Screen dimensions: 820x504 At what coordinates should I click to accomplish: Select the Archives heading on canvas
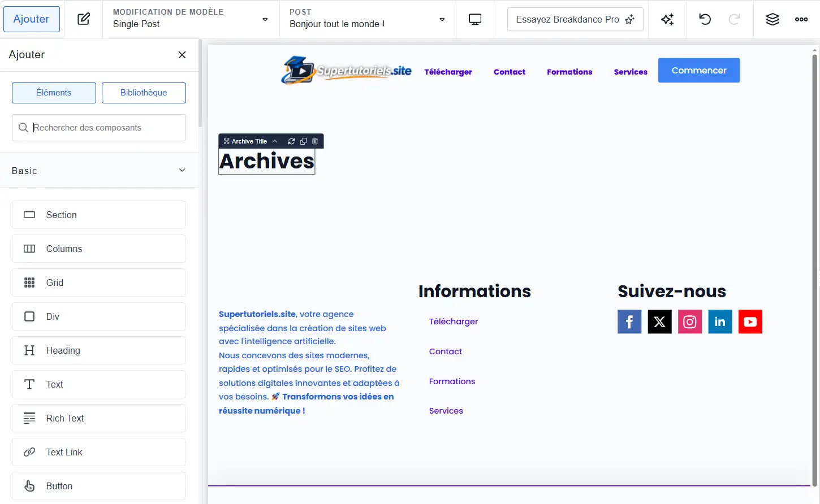(267, 162)
